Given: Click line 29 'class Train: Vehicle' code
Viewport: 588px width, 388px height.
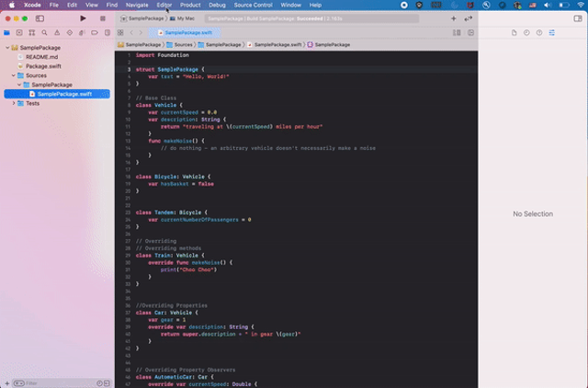Looking at the screenshot, I should coord(170,256).
